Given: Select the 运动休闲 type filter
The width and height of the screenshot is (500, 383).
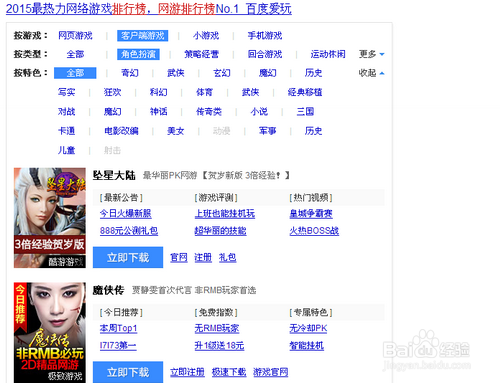Looking at the screenshot, I should pos(328,54).
